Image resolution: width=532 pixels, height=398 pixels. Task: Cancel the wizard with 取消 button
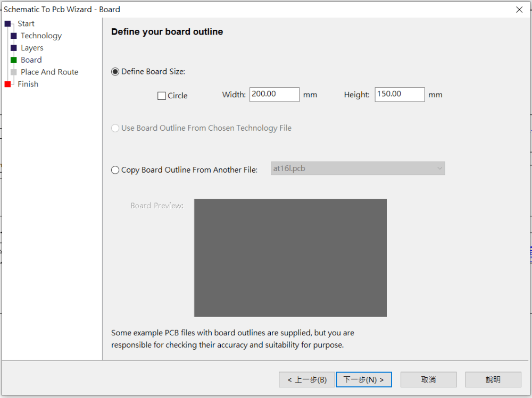(x=428, y=379)
